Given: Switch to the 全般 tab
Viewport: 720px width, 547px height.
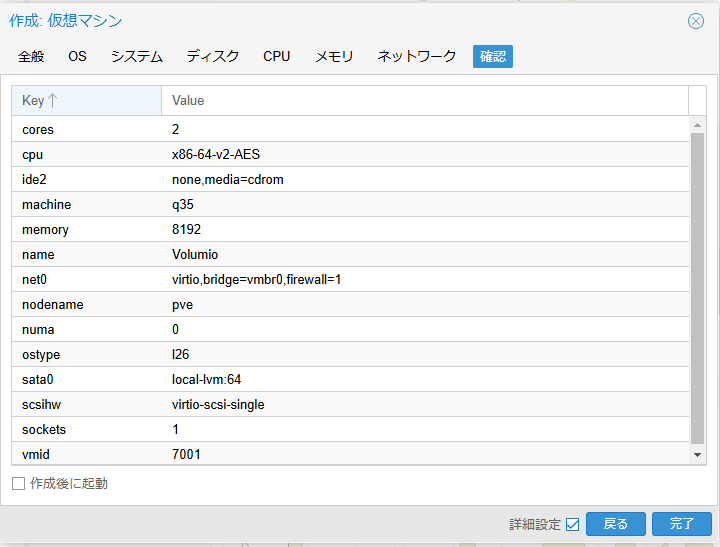Looking at the screenshot, I should click(31, 56).
